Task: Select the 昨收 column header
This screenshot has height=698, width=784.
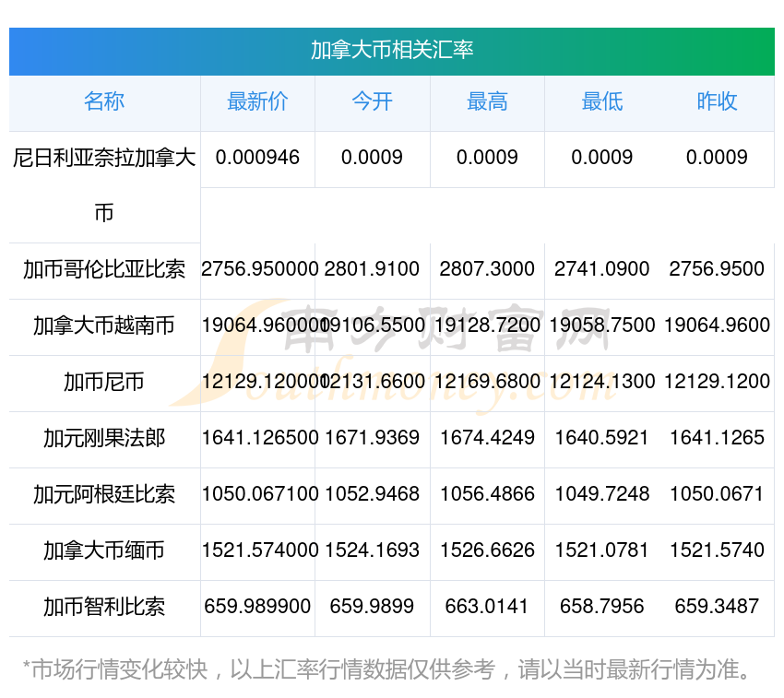Action: 717,102
